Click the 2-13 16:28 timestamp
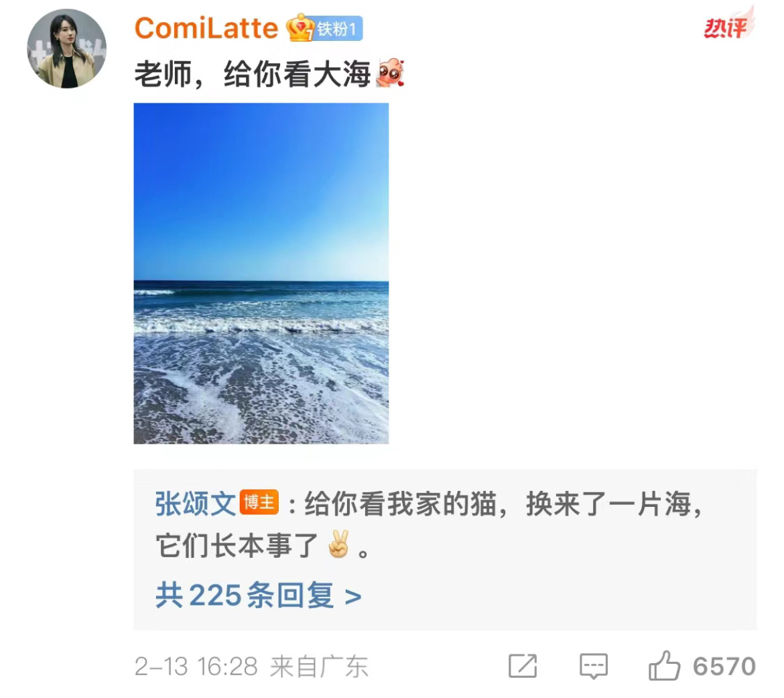Image resolution: width=784 pixels, height=698 pixels. 196,666
